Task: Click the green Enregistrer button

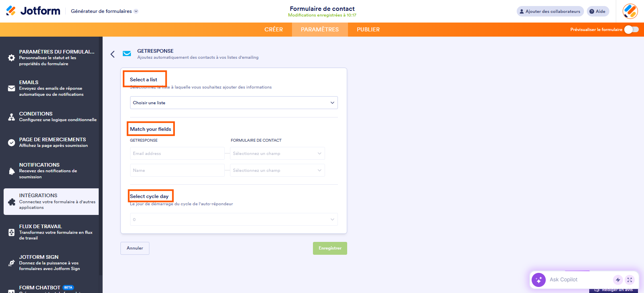Action: 330,248
